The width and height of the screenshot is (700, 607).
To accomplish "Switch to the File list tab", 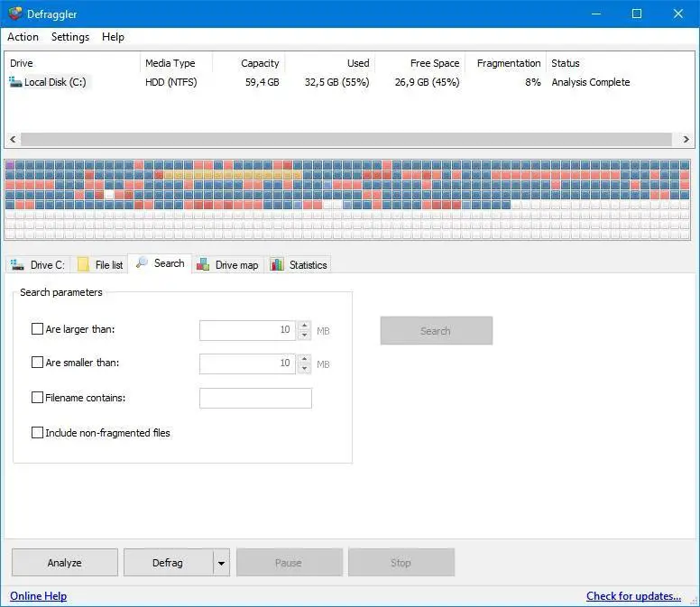I will (x=101, y=264).
